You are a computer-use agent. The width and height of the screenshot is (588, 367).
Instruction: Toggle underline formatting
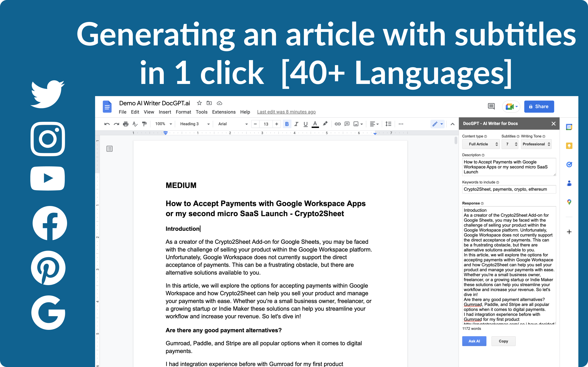point(305,124)
